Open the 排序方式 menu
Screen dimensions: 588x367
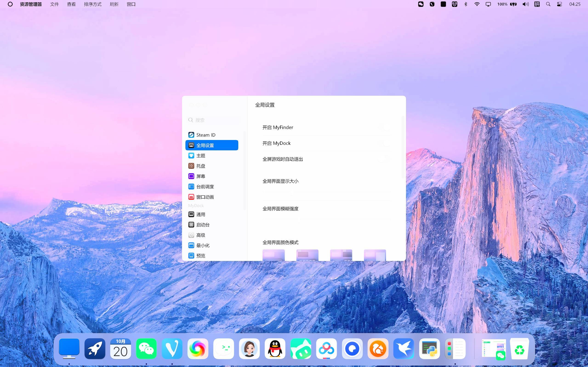tap(93, 4)
